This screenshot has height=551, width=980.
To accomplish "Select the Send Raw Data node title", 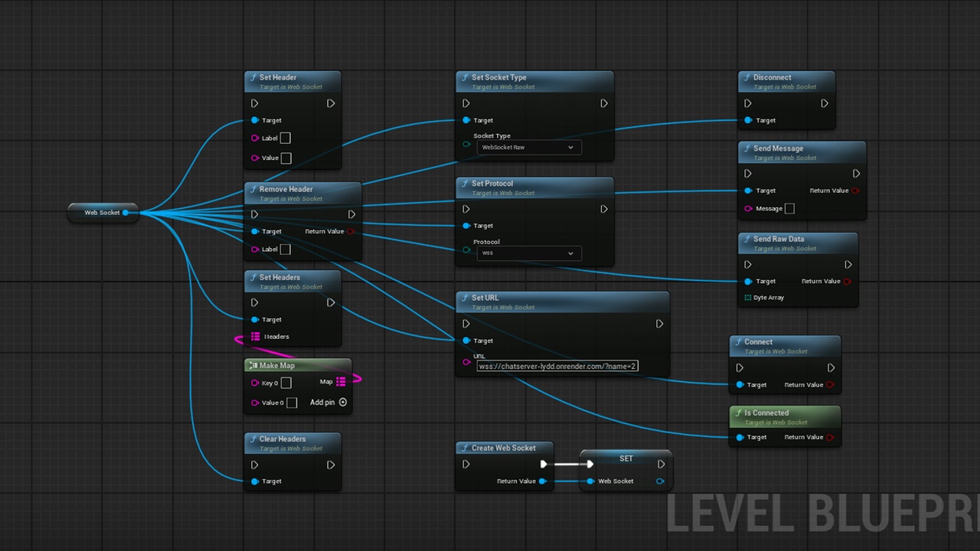I will [x=779, y=239].
